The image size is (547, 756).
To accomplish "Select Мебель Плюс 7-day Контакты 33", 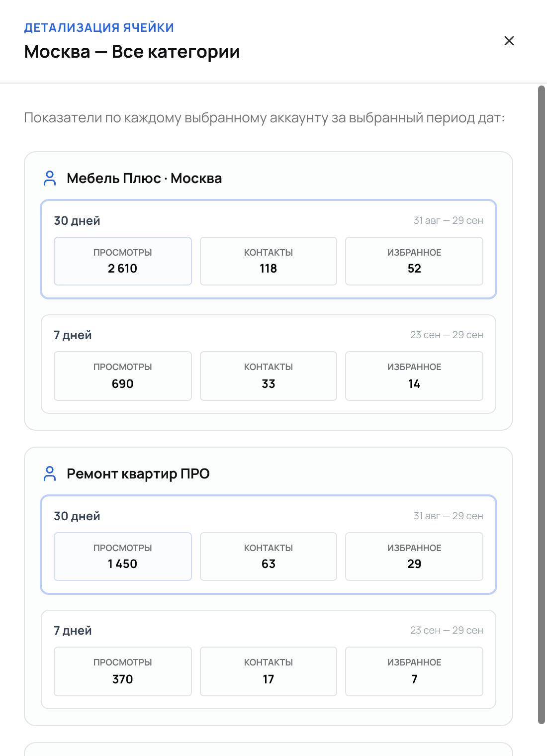I will (269, 376).
